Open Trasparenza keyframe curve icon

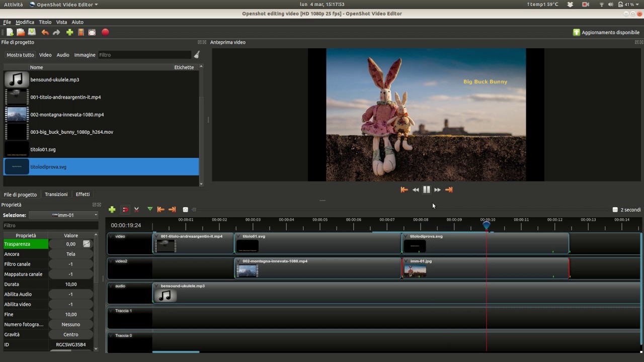click(x=87, y=244)
